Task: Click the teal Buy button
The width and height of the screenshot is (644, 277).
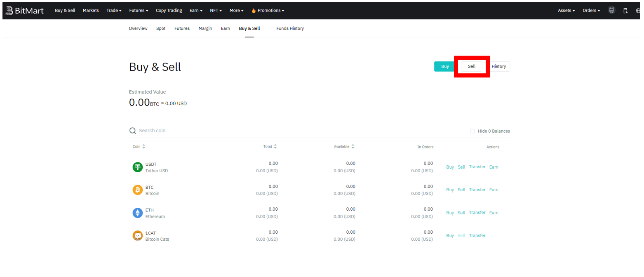Action: (x=445, y=66)
